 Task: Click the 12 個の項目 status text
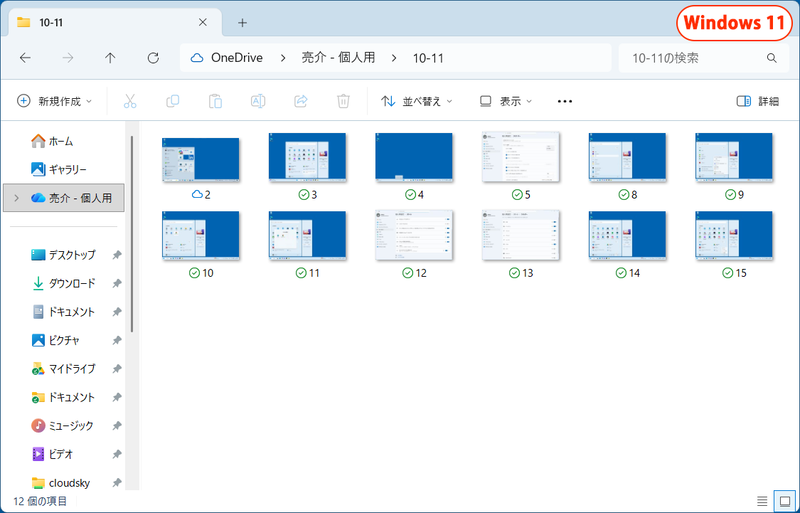(40, 501)
